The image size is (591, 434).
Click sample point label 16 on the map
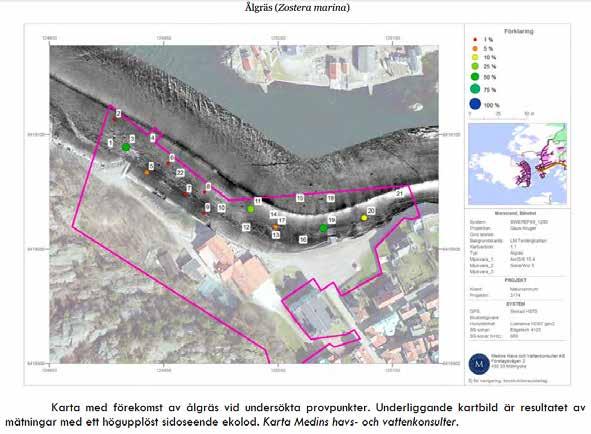click(303, 239)
